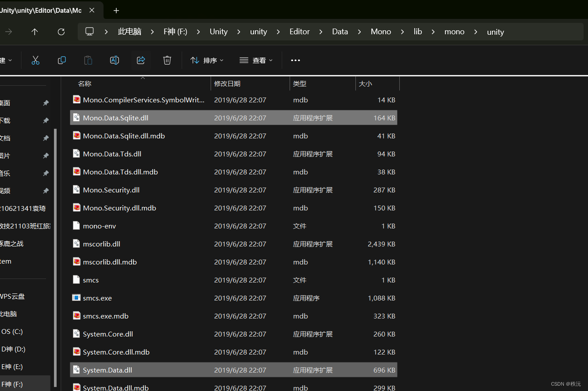
Task: Navigate to F神 (F:) breadcrumb
Action: click(176, 32)
